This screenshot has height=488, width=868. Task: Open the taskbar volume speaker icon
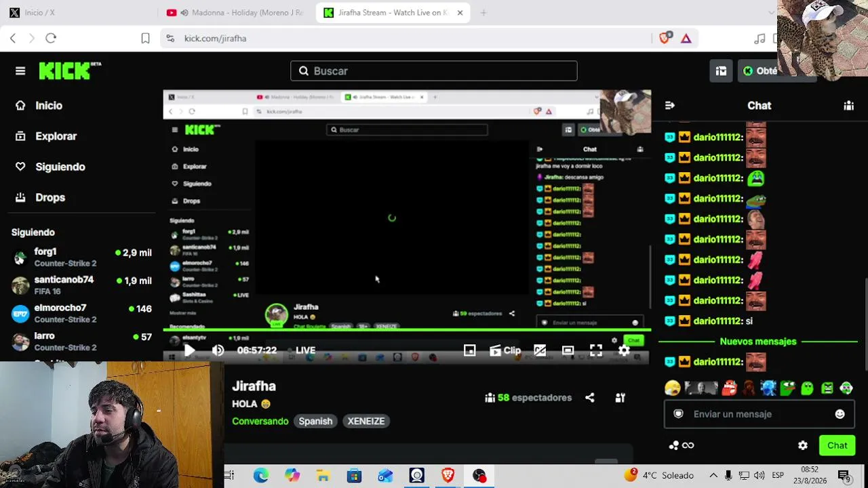click(759, 476)
